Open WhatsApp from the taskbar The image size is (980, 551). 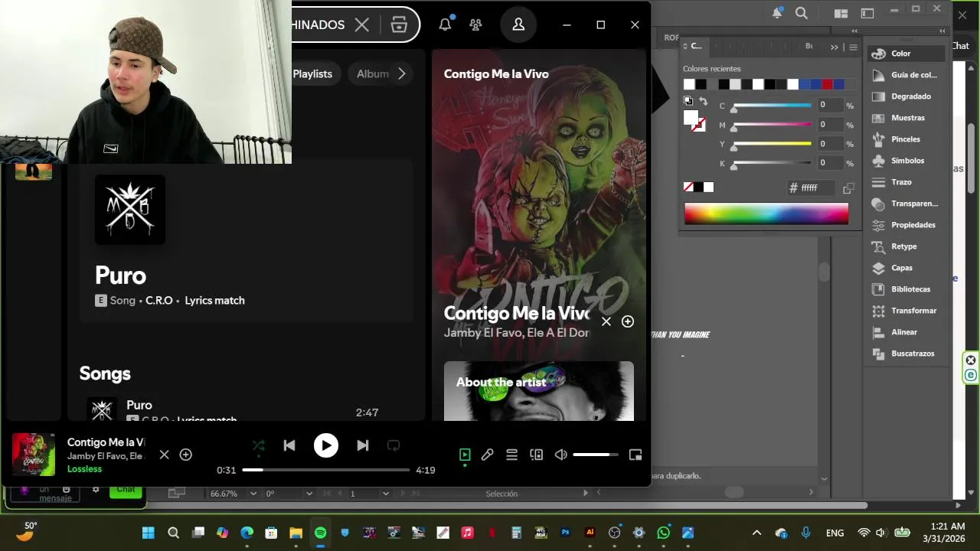[x=663, y=533]
